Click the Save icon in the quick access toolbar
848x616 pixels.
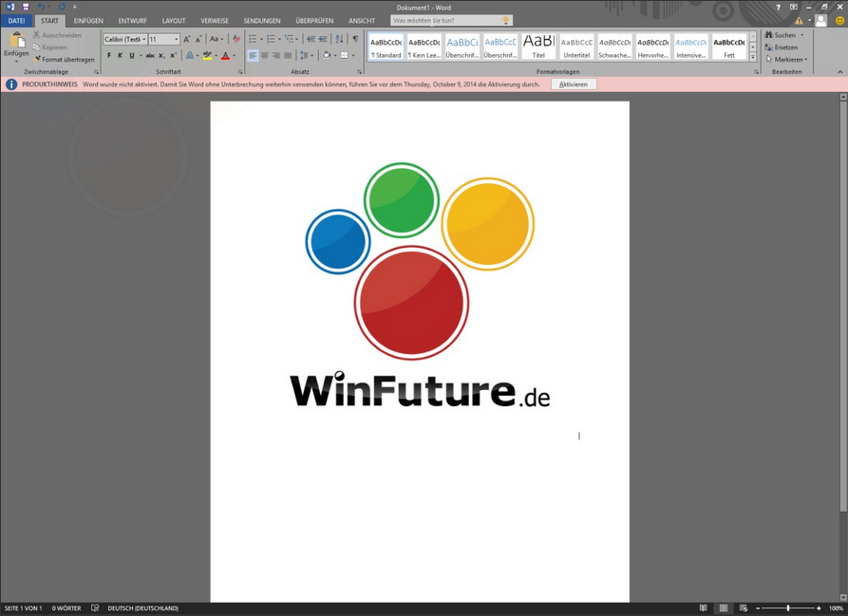26,7
